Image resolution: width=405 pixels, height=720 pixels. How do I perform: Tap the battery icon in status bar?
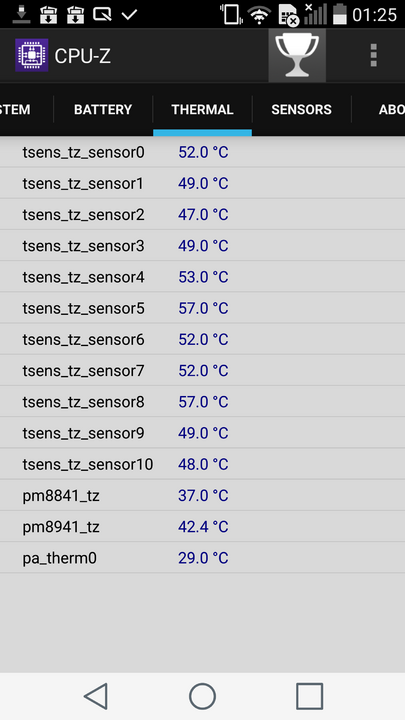340,14
